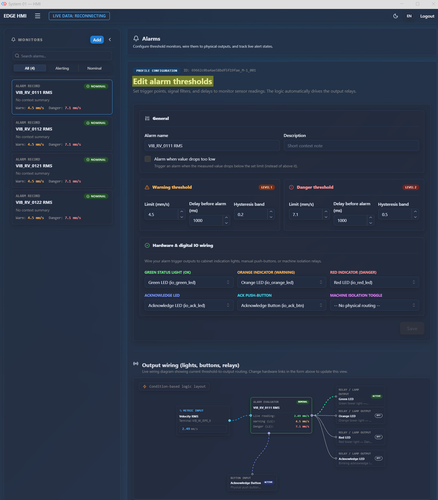The image size is (438, 500).
Task: Increase the Danger Limit stepper
Action: [326, 212]
